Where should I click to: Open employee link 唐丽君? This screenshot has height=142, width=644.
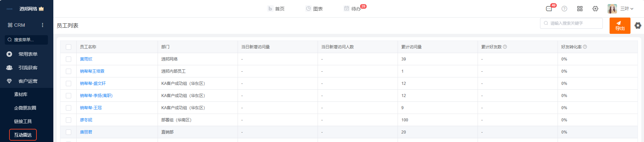point(86,132)
